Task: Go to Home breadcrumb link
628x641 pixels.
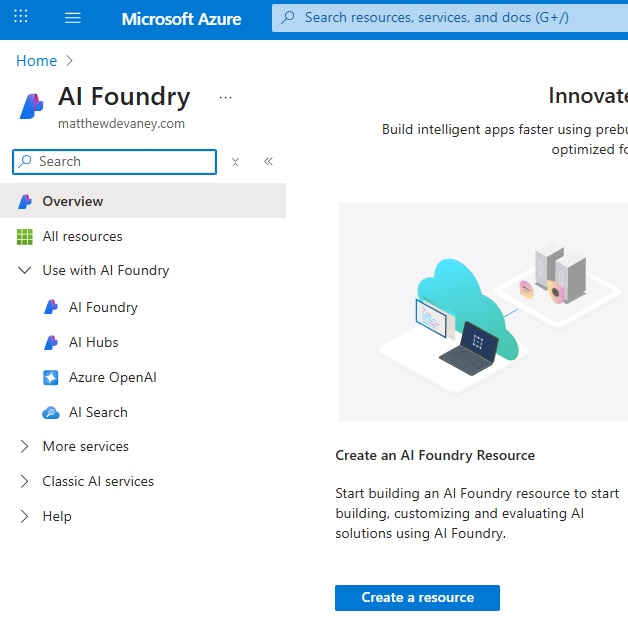Action: [x=36, y=61]
